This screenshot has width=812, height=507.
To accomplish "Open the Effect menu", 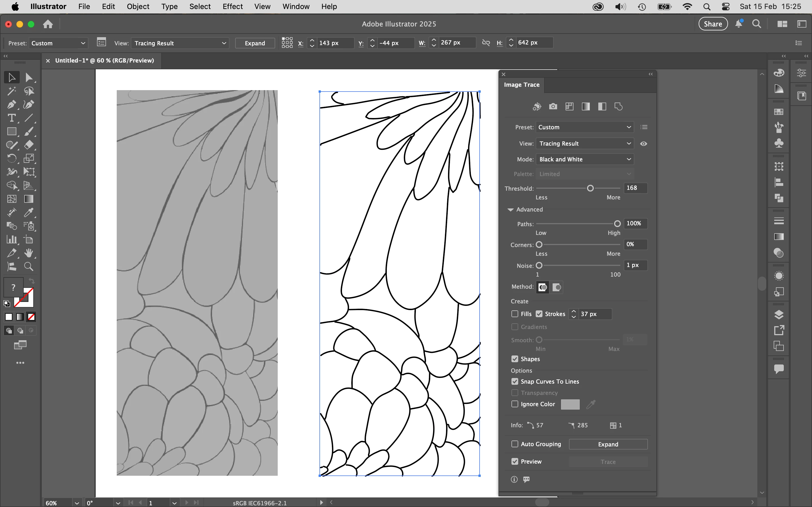I will tap(233, 6).
